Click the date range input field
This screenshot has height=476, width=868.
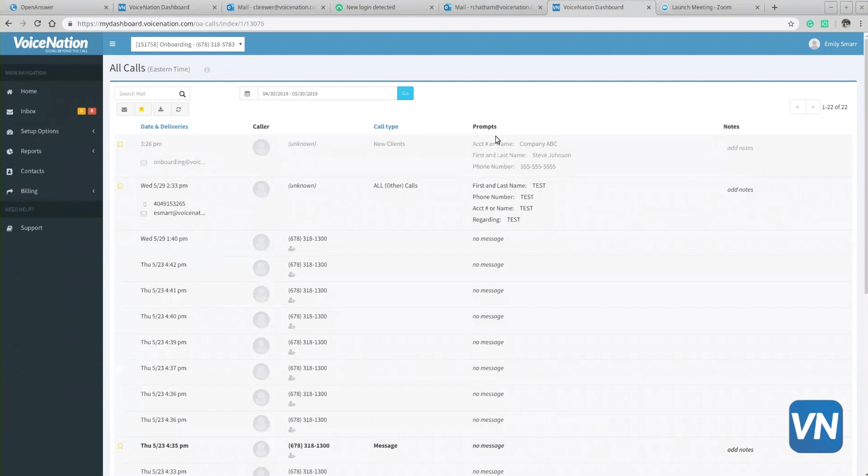pyautogui.click(x=327, y=93)
